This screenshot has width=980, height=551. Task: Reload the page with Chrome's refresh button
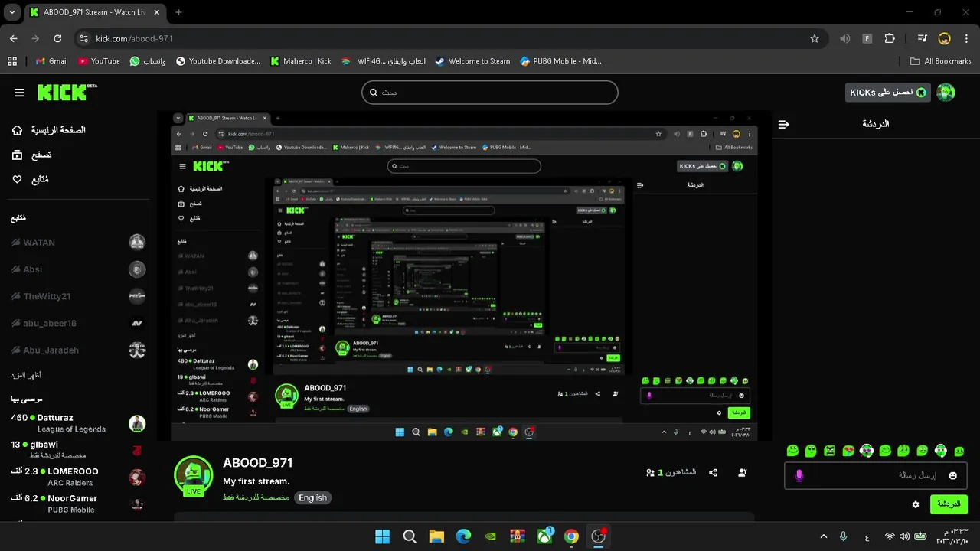(x=57, y=38)
